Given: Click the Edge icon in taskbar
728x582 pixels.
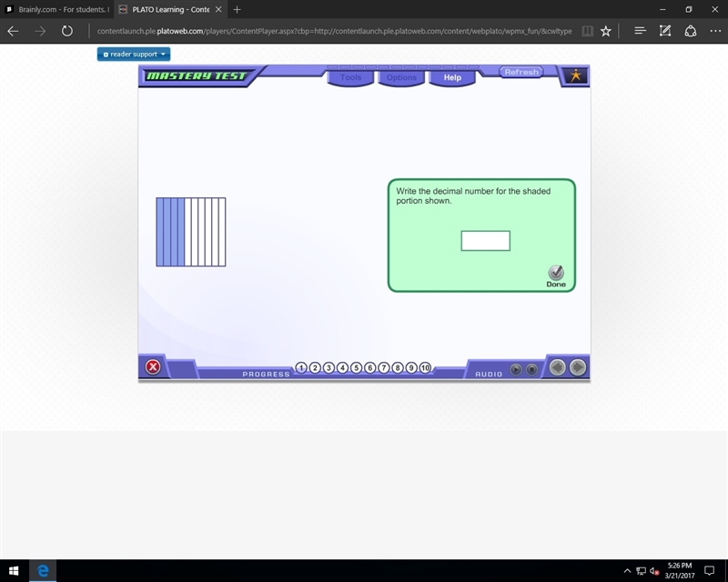Looking at the screenshot, I should click(x=43, y=570).
